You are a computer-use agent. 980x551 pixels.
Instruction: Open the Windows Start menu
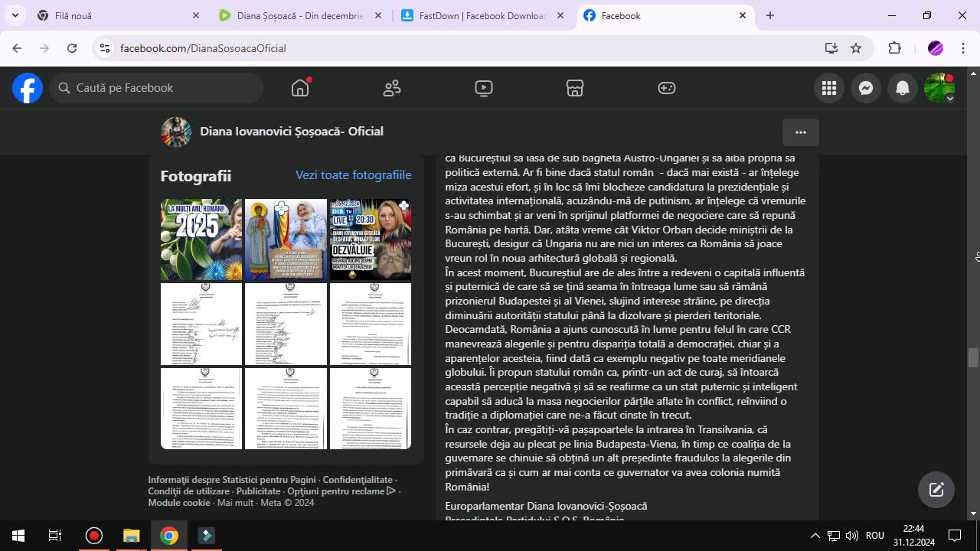[18, 536]
